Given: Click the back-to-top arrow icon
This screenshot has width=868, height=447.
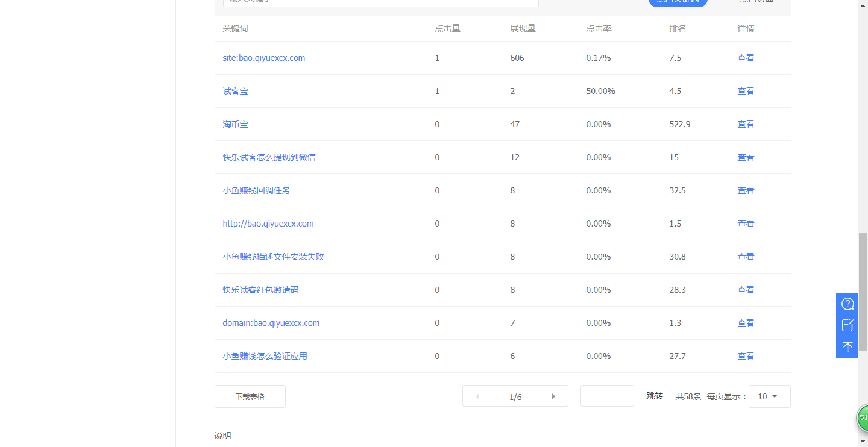Looking at the screenshot, I should point(848,347).
